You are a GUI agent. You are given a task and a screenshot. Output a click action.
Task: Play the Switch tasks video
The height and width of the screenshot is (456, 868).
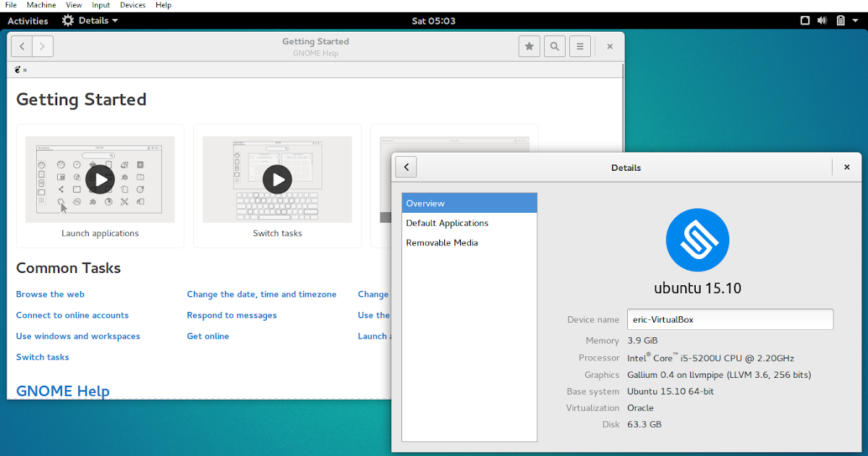tap(277, 179)
